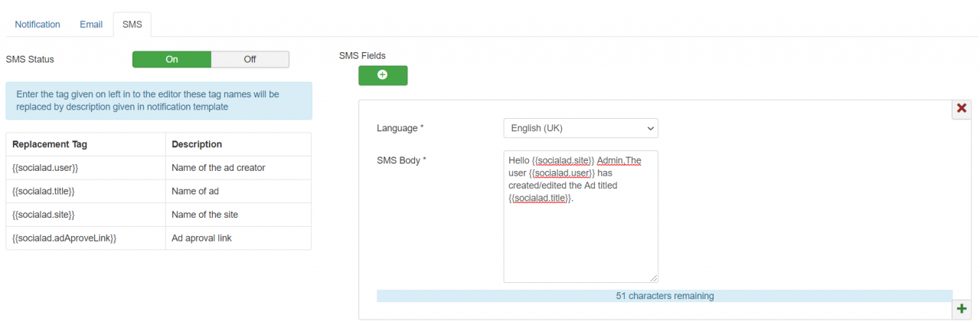The height and width of the screenshot is (322, 980).
Task: Click the green plus button under SMS Fields
Action: (x=383, y=75)
